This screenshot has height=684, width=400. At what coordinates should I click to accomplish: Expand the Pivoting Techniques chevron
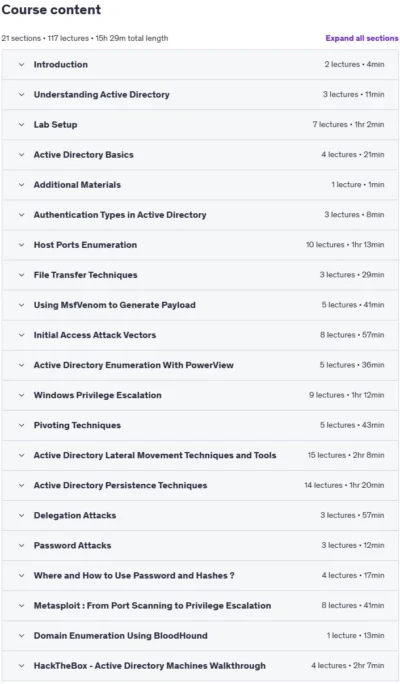click(21, 426)
